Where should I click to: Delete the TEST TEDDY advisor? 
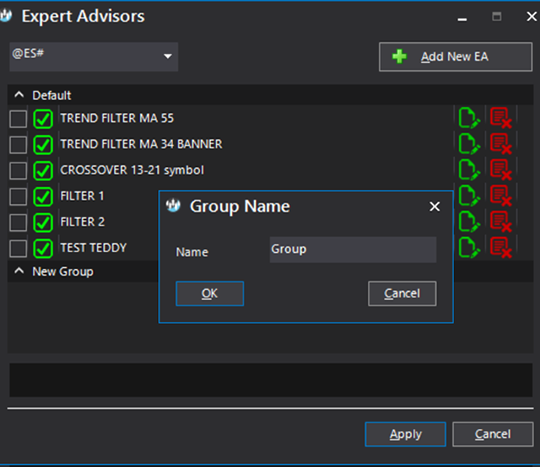click(501, 248)
